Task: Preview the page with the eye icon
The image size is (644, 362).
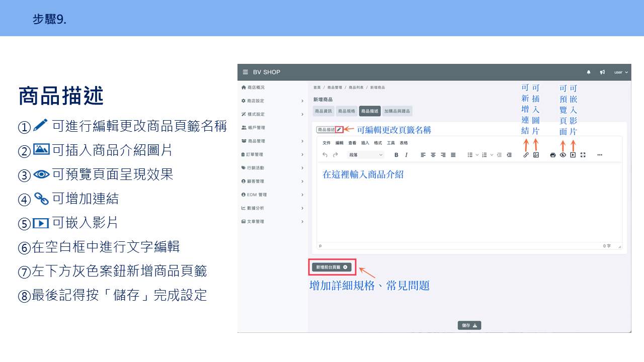Action: pyautogui.click(x=563, y=155)
